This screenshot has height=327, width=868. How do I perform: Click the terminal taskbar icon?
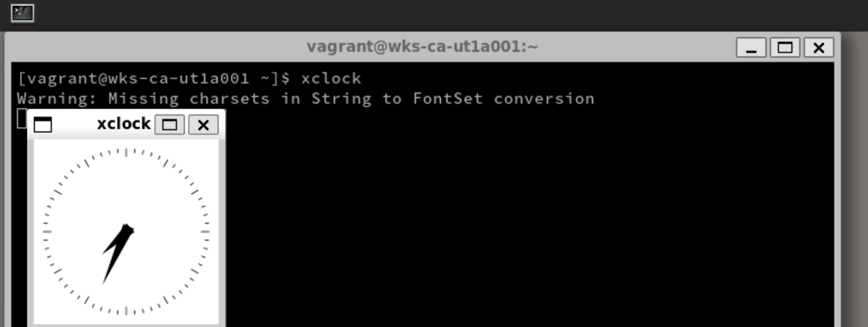(x=21, y=14)
